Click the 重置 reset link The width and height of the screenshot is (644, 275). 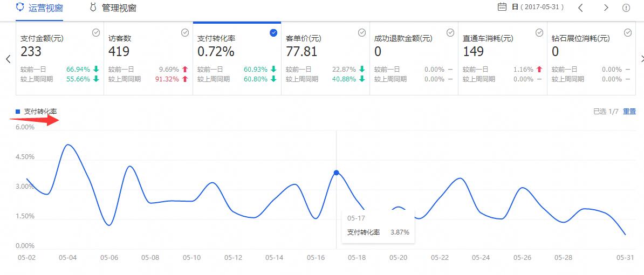[629, 112]
